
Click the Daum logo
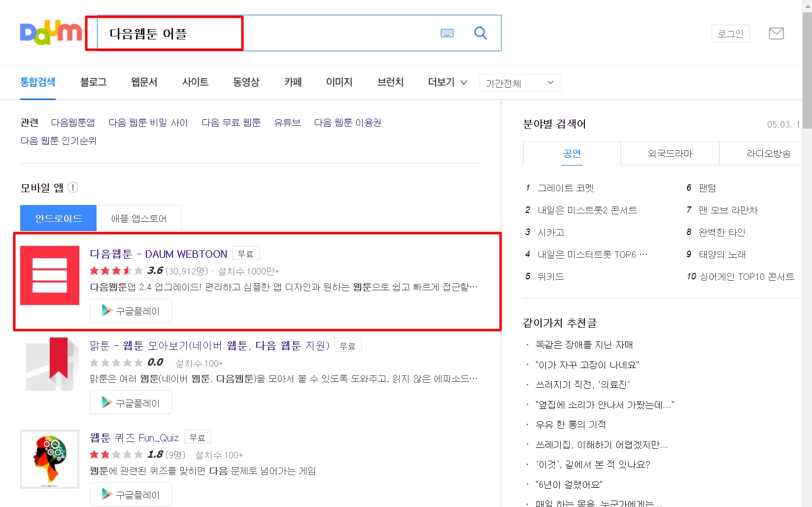click(x=51, y=33)
